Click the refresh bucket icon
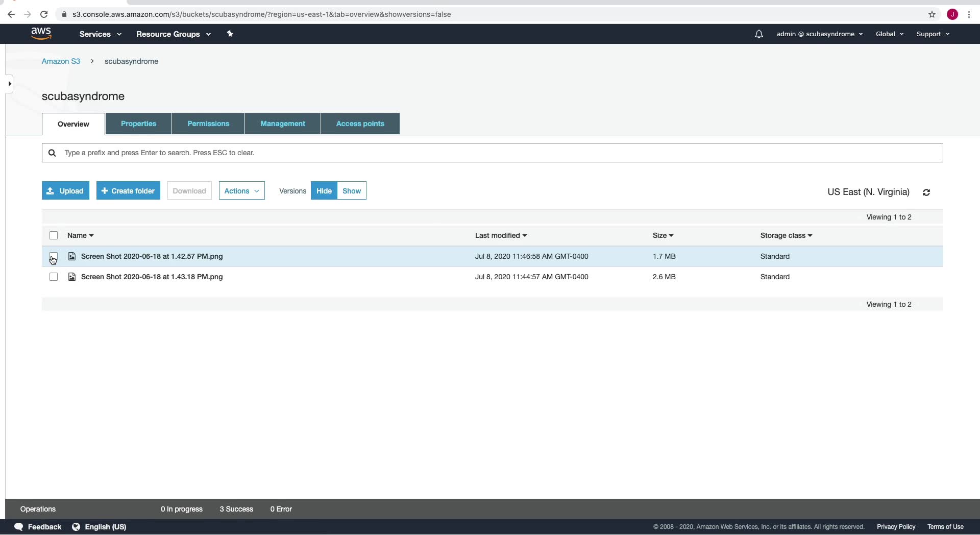980x535 pixels. pos(926,192)
